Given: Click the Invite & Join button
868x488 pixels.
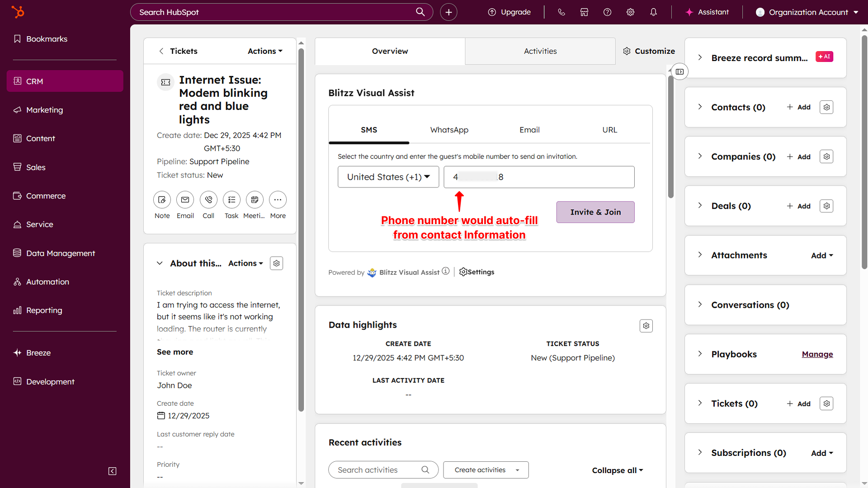Looking at the screenshot, I should click(595, 212).
